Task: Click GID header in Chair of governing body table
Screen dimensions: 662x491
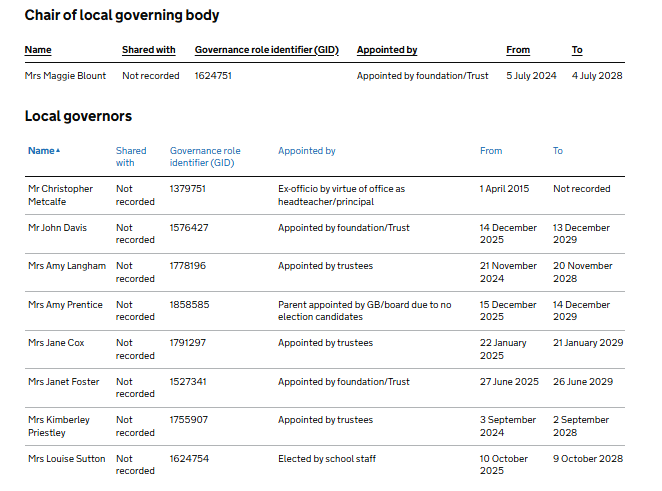Action: 267,50
